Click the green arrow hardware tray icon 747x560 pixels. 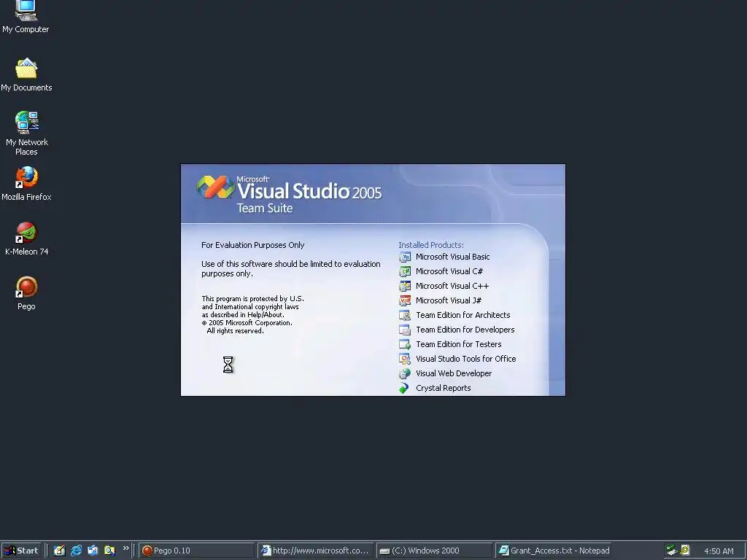coord(672,551)
